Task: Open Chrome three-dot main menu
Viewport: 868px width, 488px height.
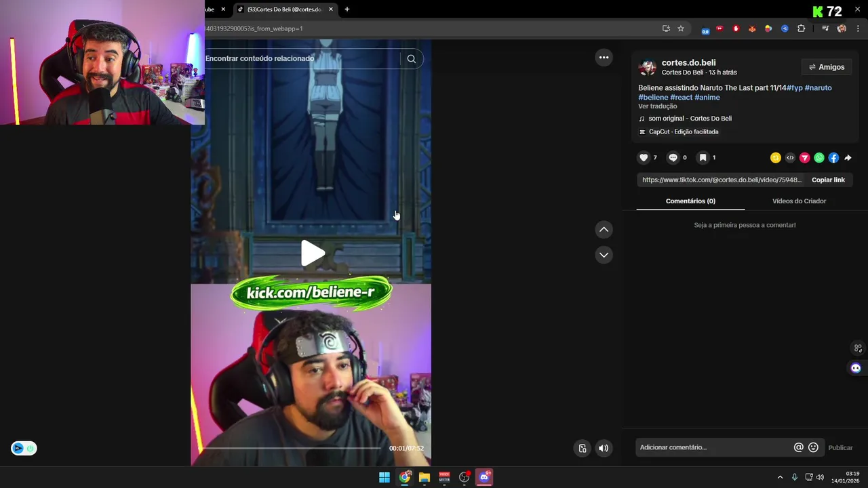Action: coord(858,28)
